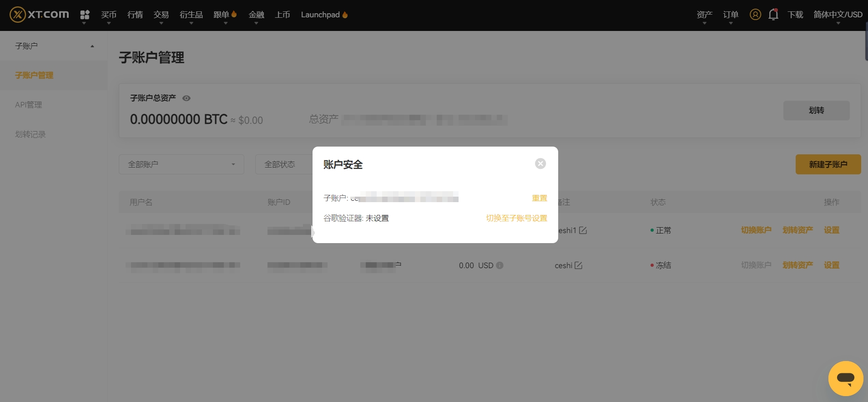Click 切换账户 for the 冻结 row
This screenshot has width=868, height=402.
(x=756, y=265)
